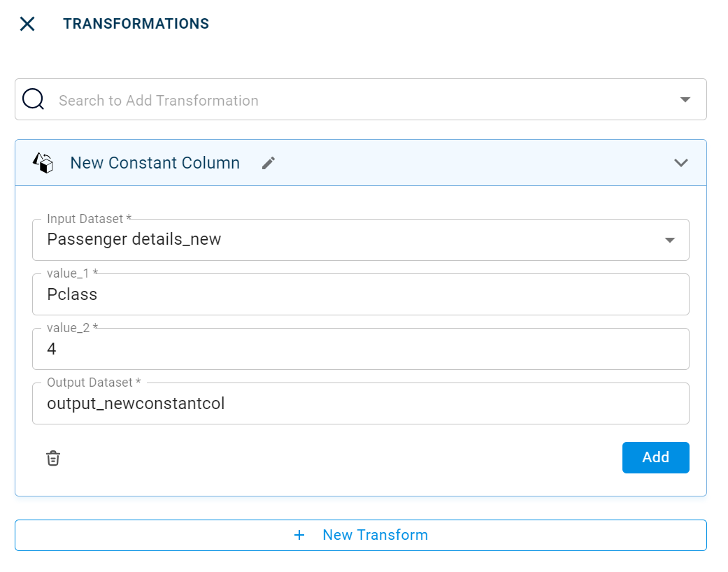Open the transformation search dropdown arrow
Image resolution: width=728 pixels, height=572 pixels.
point(685,99)
